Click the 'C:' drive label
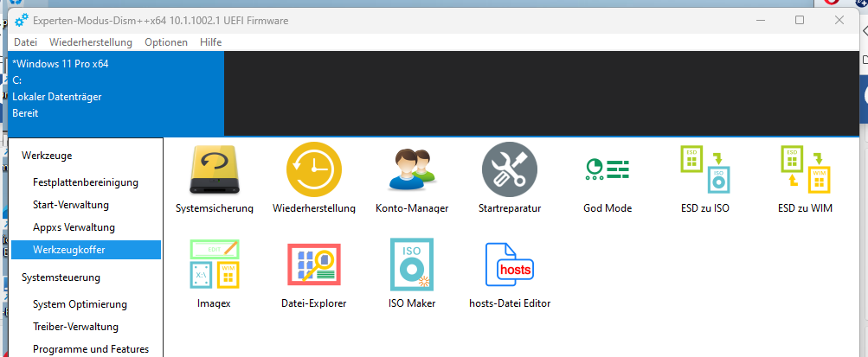Image resolution: width=868 pixels, height=357 pixels. pos(16,80)
